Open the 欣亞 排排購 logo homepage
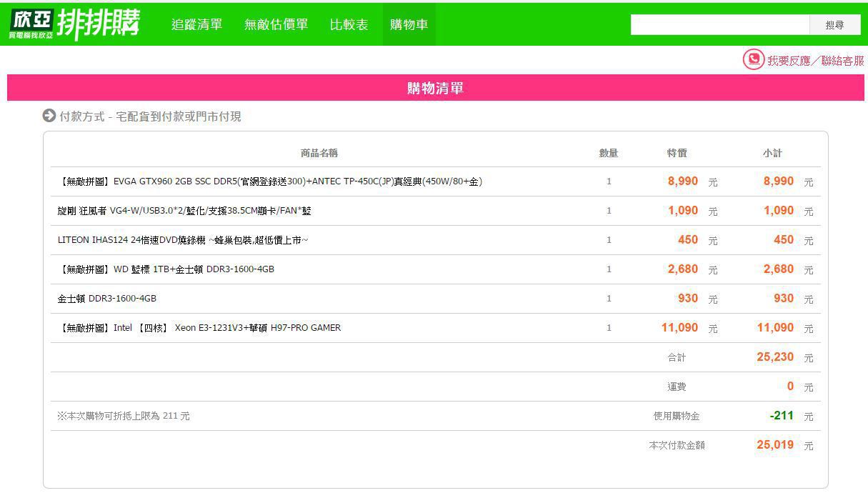Screen dimensions: 868x493 point(75,24)
